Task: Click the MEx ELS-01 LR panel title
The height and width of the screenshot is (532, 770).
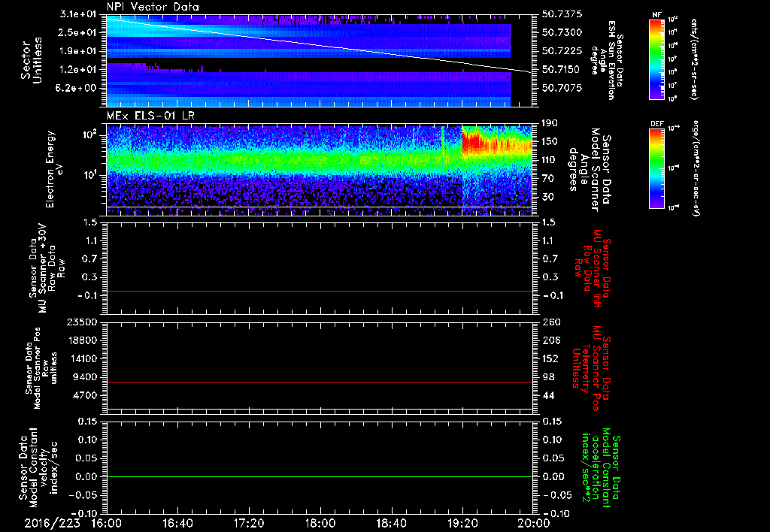Action: click(x=150, y=116)
